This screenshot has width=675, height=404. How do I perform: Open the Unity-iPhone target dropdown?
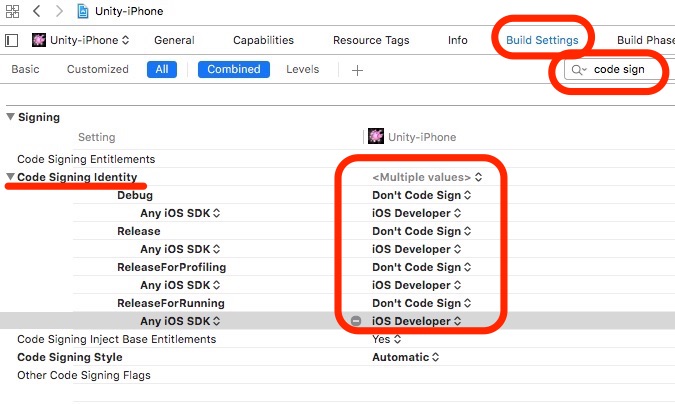pos(81,40)
